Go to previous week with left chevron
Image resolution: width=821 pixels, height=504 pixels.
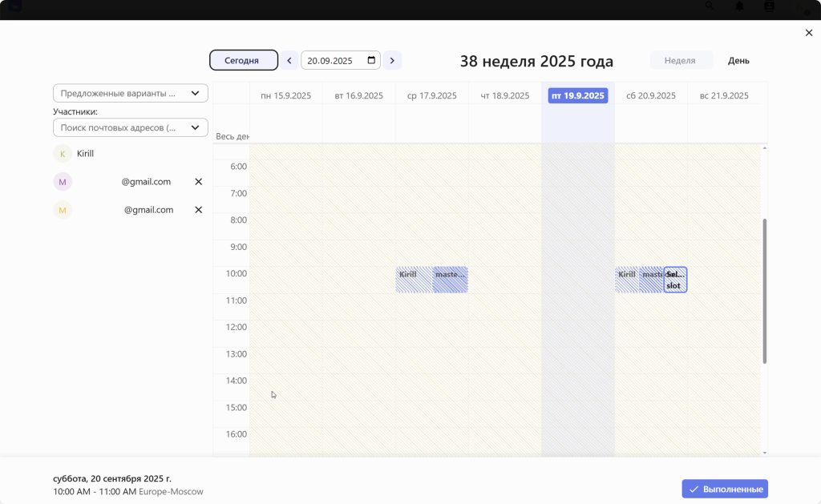289,61
